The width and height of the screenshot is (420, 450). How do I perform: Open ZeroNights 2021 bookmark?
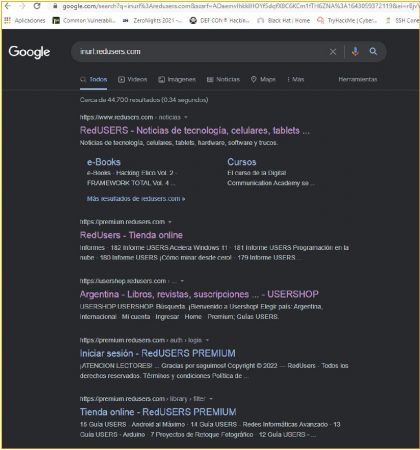(152, 20)
